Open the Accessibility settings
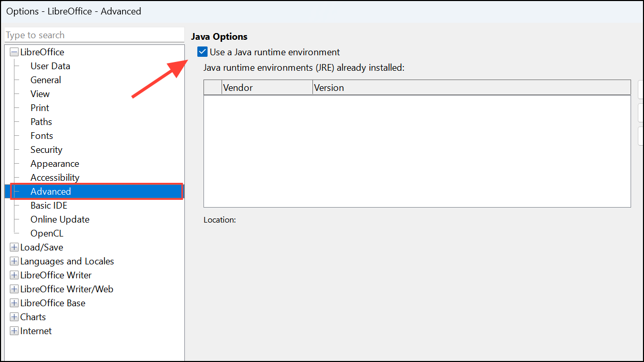Image resolution: width=644 pixels, height=362 pixels. 55,177
